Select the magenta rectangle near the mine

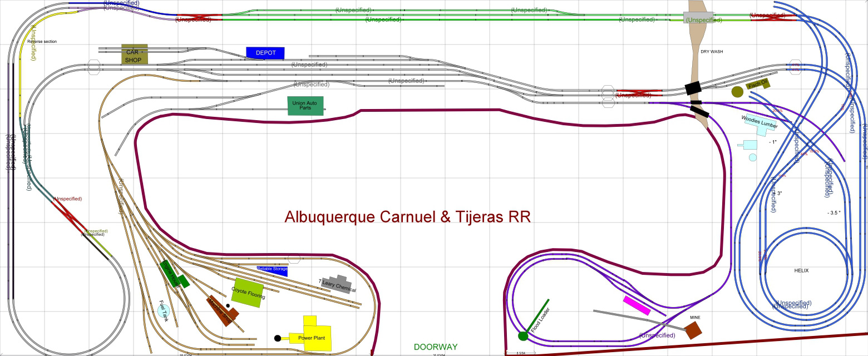click(x=637, y=305)
